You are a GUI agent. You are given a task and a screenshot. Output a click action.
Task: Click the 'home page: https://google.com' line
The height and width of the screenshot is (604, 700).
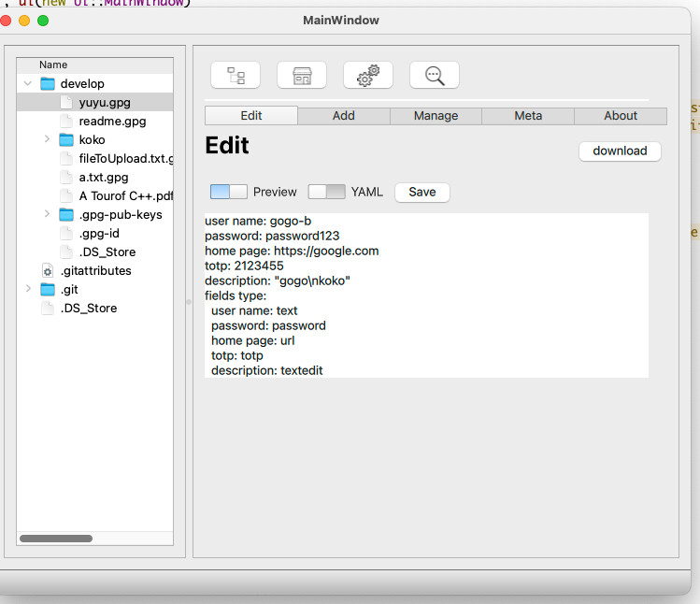[x=292, y=251]
